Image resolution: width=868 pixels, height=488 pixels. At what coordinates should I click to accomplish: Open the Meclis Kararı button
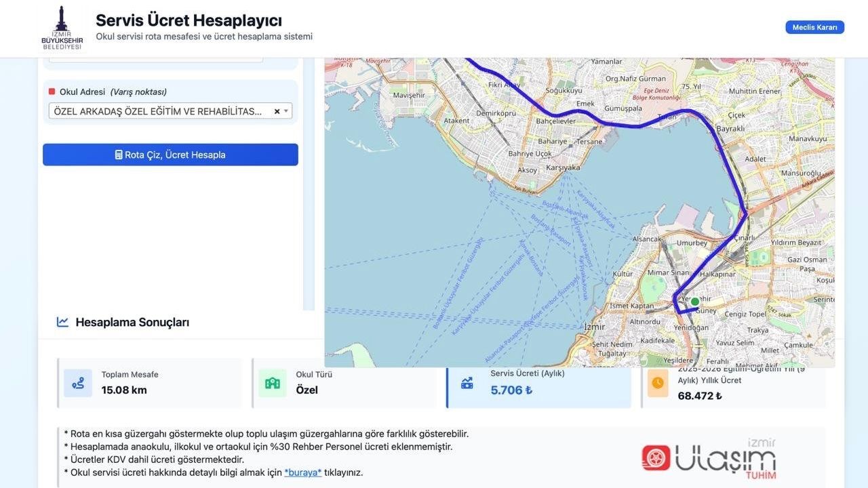(814, 27)
